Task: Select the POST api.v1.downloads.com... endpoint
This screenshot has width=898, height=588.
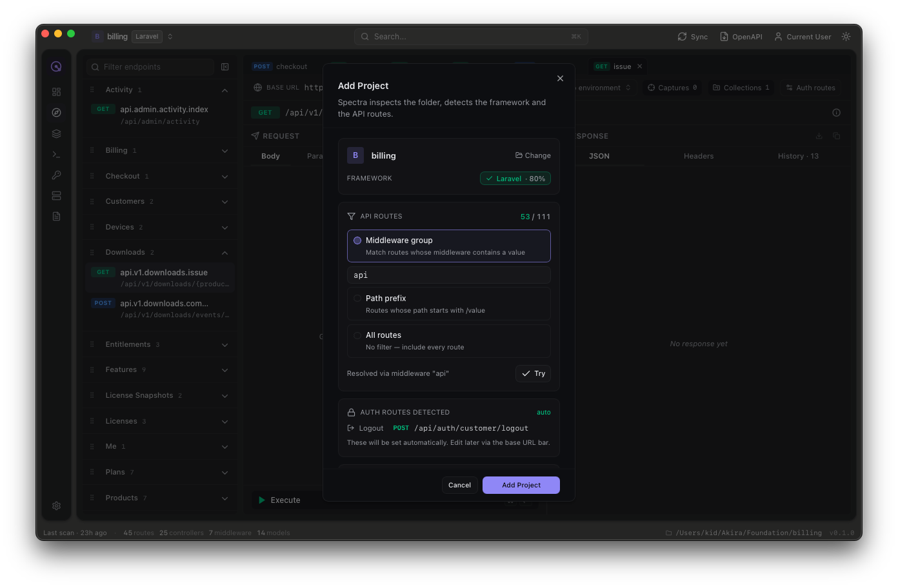Action: coord(159,309)
